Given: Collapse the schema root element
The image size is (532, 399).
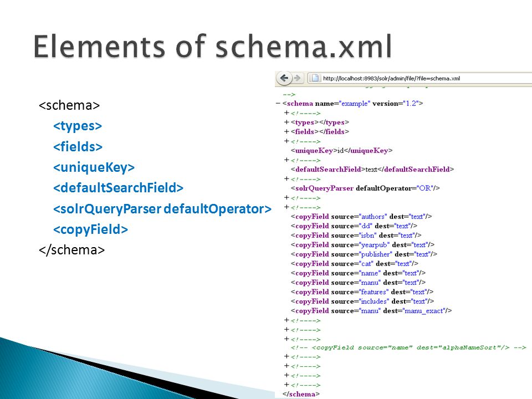Looking at the screenshot, I should click(x=278, y=104).
